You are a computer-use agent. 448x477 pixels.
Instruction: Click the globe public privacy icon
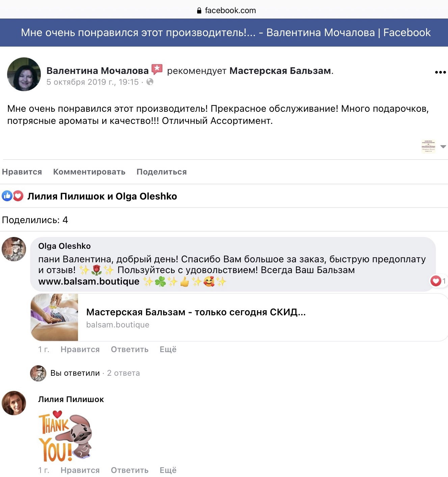pos(150,82)
